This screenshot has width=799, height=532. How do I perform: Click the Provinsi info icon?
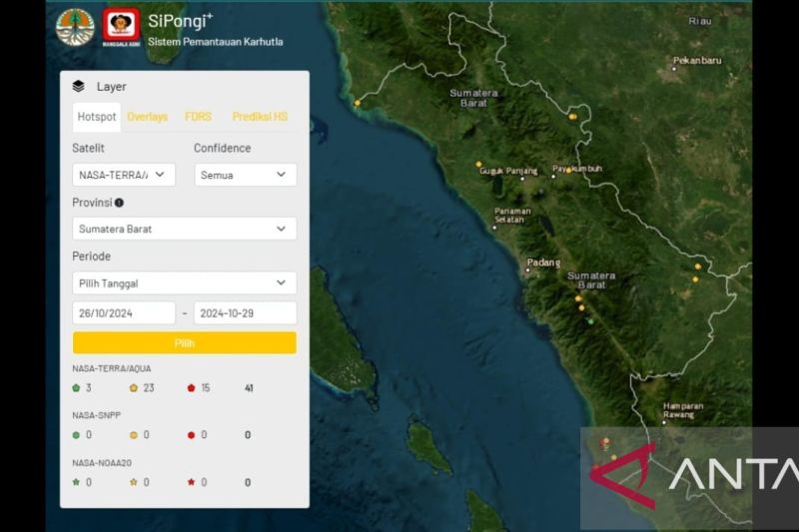119,203
